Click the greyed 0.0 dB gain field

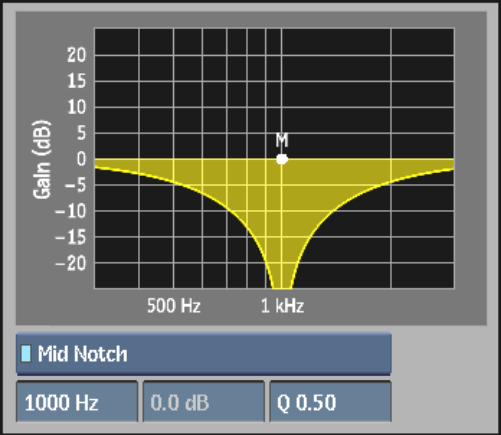pos(204,402)
